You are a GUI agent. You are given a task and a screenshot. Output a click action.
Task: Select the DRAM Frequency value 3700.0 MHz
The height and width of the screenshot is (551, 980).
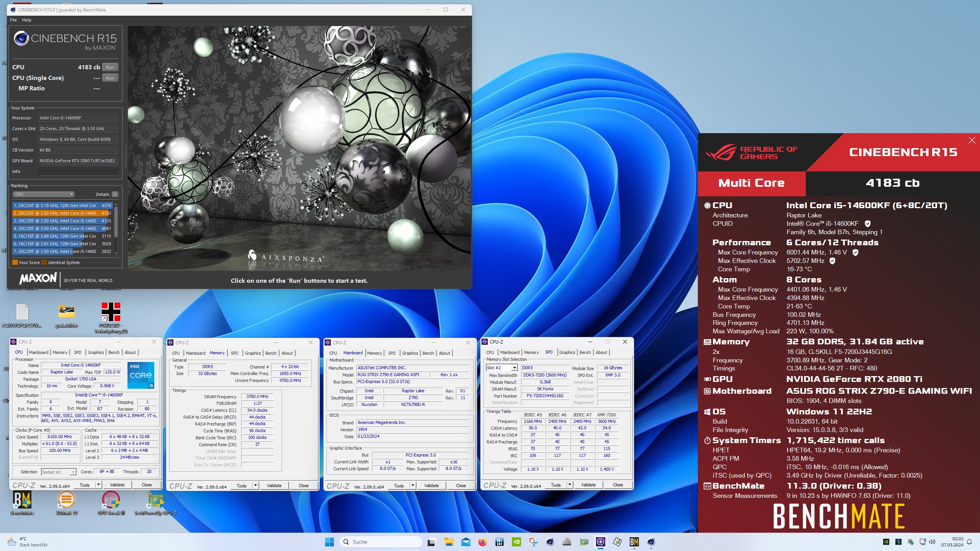[x=257, y=396]
